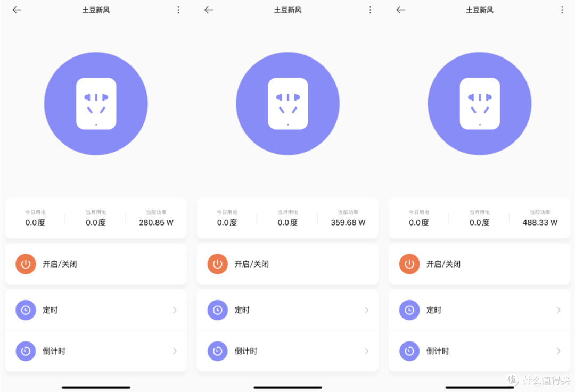Image resolution: width=575 pixels, height=392 pixels.
Task: Open 定时 label in 359.68 W panel
Action: [x=242, y=310]
